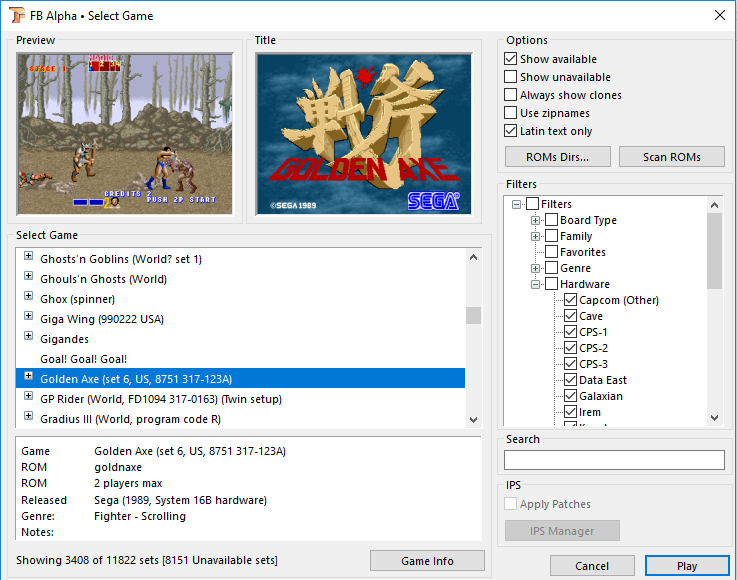This screenshot has width=737, height=580.
Task: Uncheck Capcom (Other) hardware filter
Action: coord(571,300)
